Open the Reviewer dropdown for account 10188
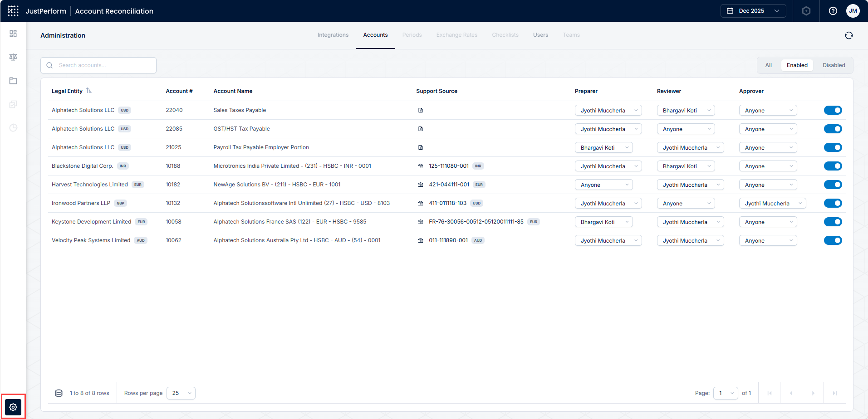 (686, 166)
